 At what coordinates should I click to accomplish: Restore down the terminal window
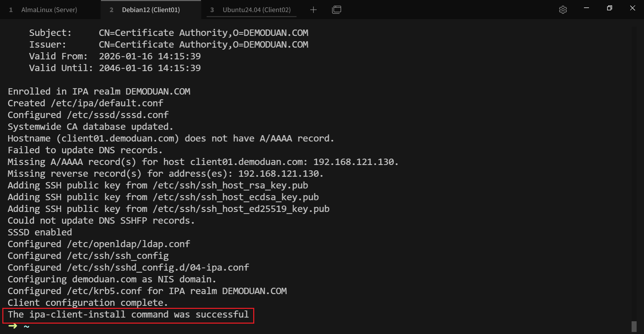pyautogui.click(x=609, y=8)
